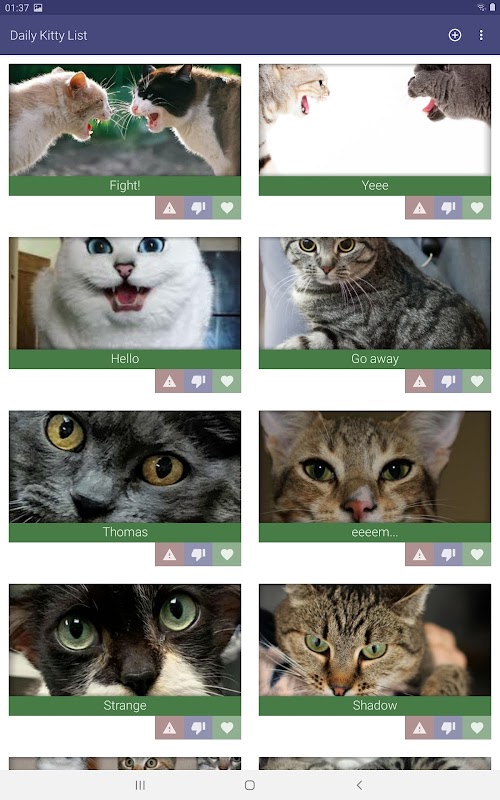500x800 pixels.
Task: Dislike the Go away cat
Action: click(448, 381)
